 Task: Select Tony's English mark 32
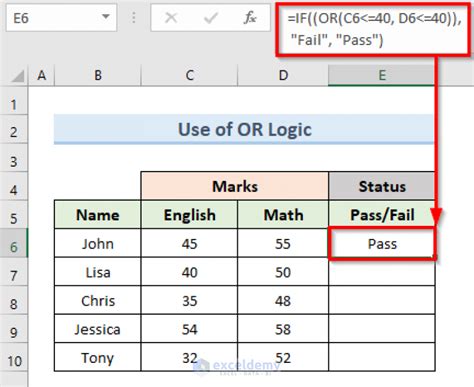click(189, 357)
